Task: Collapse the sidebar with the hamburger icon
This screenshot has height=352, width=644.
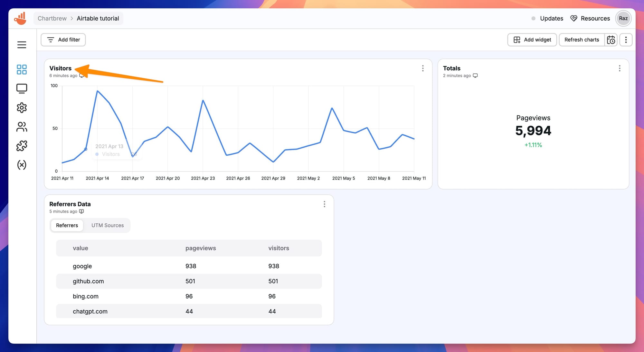Action: pos(22,44)
